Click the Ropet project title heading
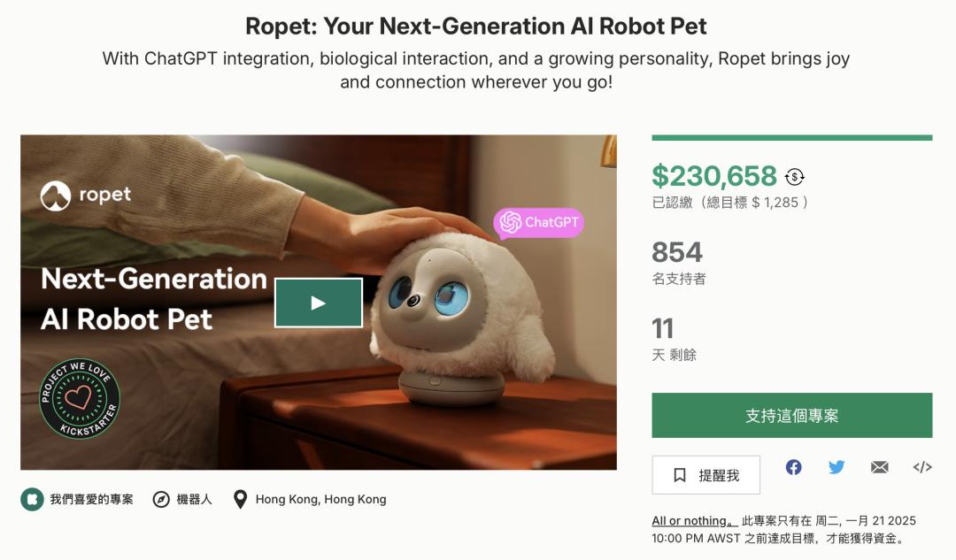 pyautogui.click(x=476, y=26)
